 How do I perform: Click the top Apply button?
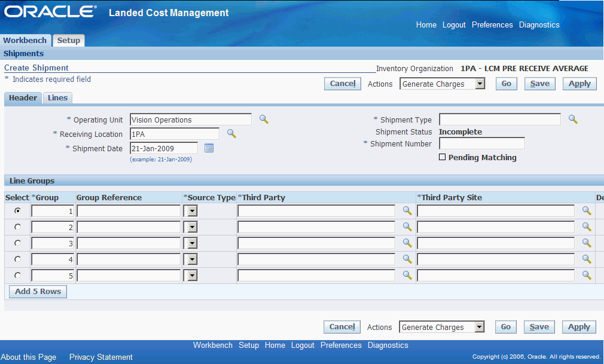click(x=579, y=84)
